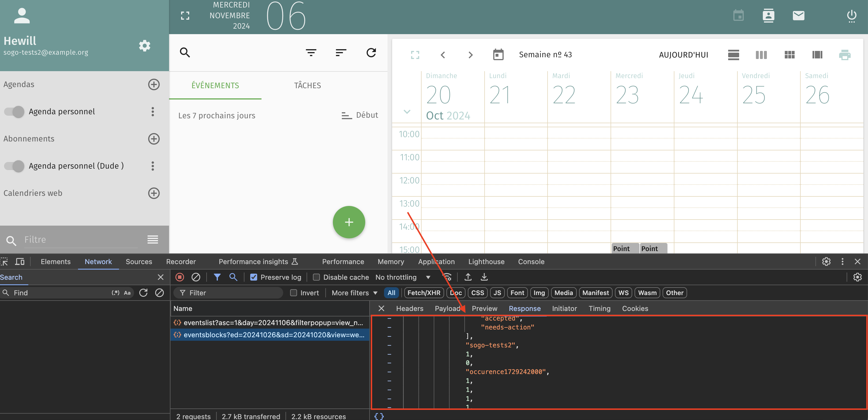Enable the Disable cache checkbox
Image resolution: width=868 pixels, height=420 pixels.
point(316,277)
